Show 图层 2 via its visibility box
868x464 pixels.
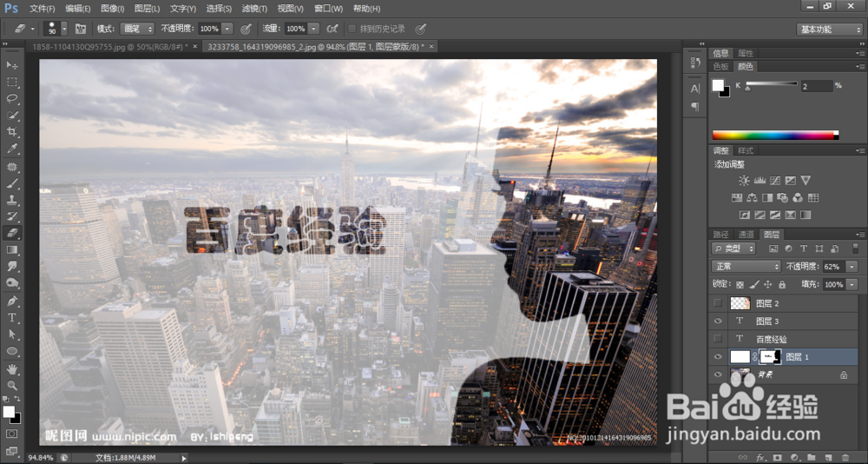718,303
